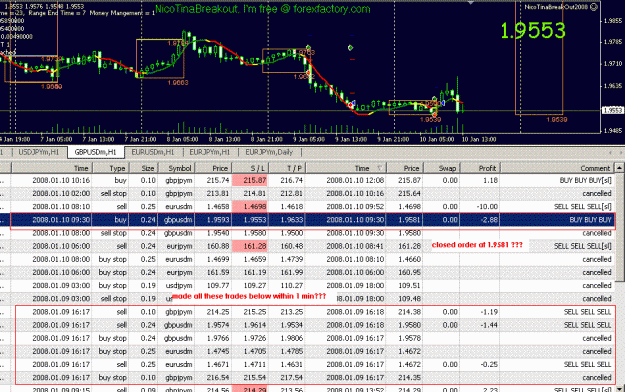Click the pink S/L cell 161.28
The width and height of the screenshot is (625, 392).
click(250, 246)
